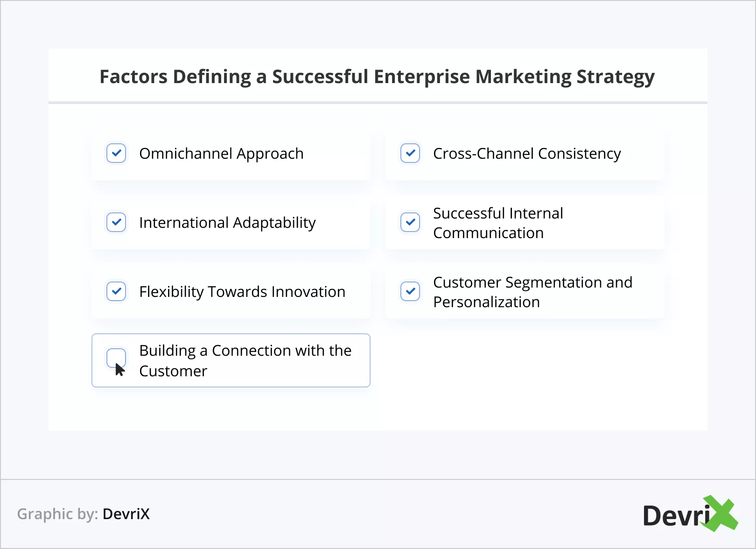Uncheck the Omnichannel Approach checkbox

[x=116, y=153]
